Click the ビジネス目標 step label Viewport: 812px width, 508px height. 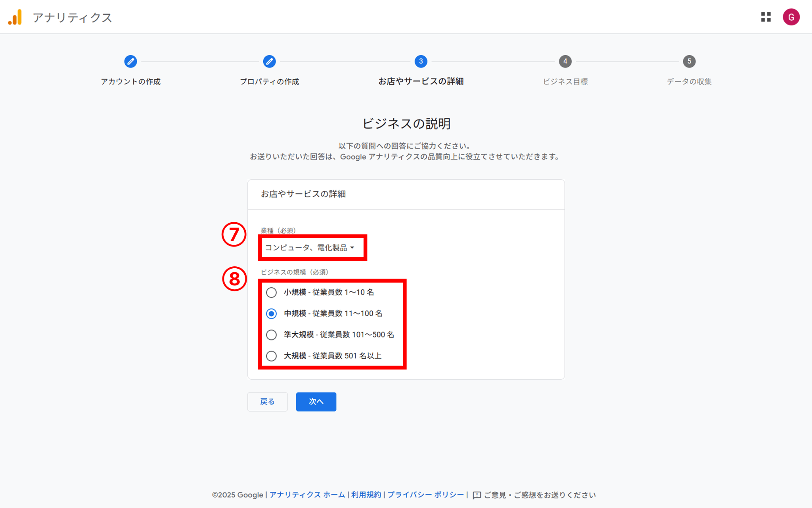(565, 81)
